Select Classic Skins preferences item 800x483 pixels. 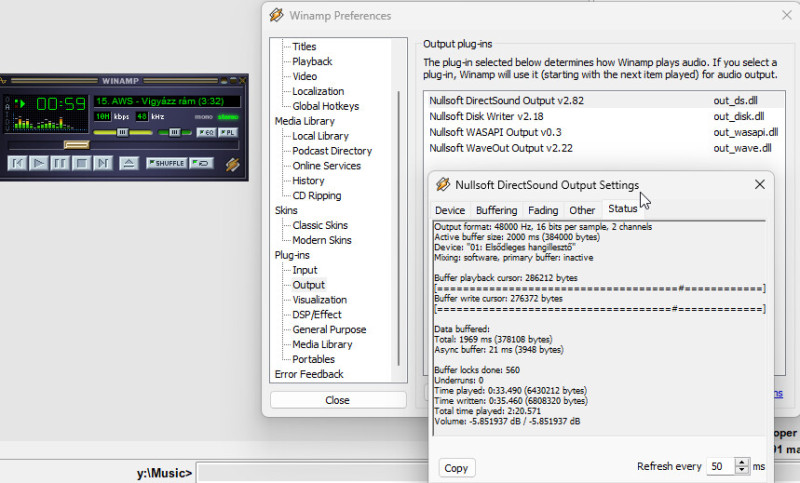[x=320, y=225]
